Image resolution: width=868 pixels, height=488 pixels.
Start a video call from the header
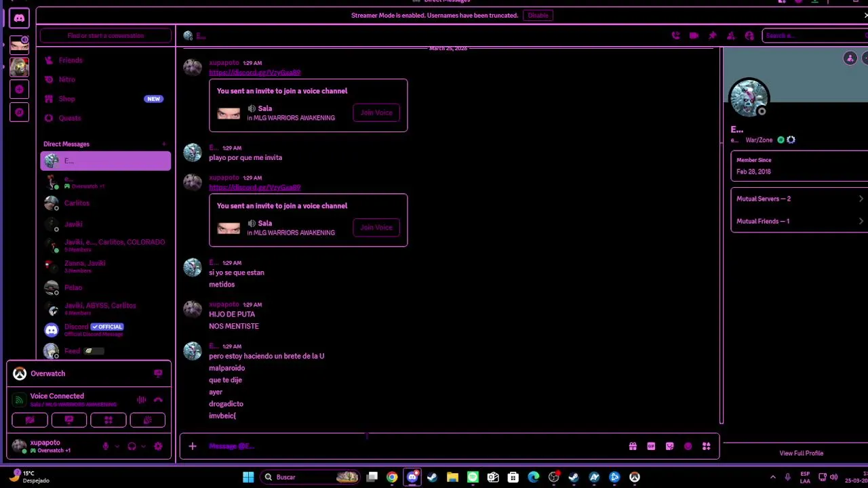point(694,36)
